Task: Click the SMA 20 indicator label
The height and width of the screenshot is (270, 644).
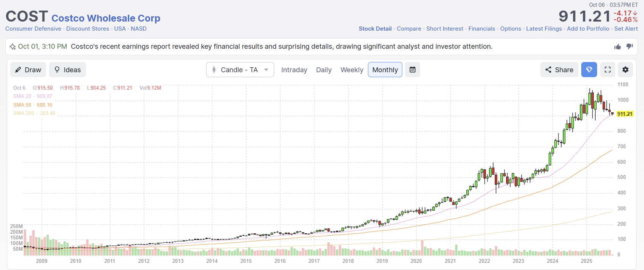Action: (33, 96)
